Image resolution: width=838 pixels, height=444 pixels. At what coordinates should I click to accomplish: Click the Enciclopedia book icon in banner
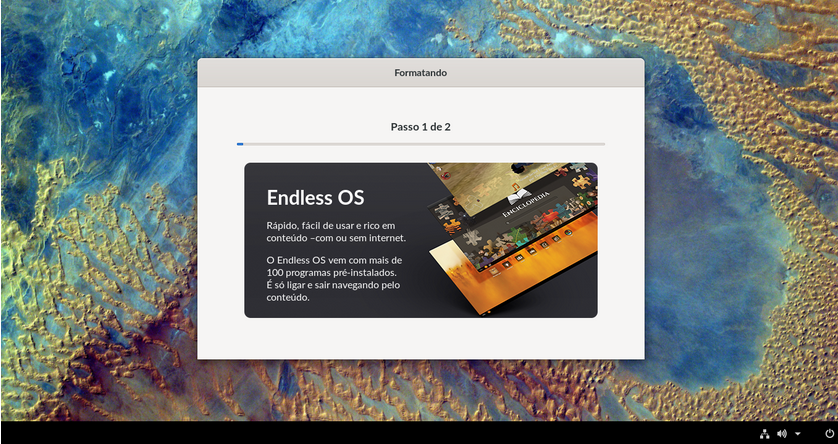tap(519, 197)
